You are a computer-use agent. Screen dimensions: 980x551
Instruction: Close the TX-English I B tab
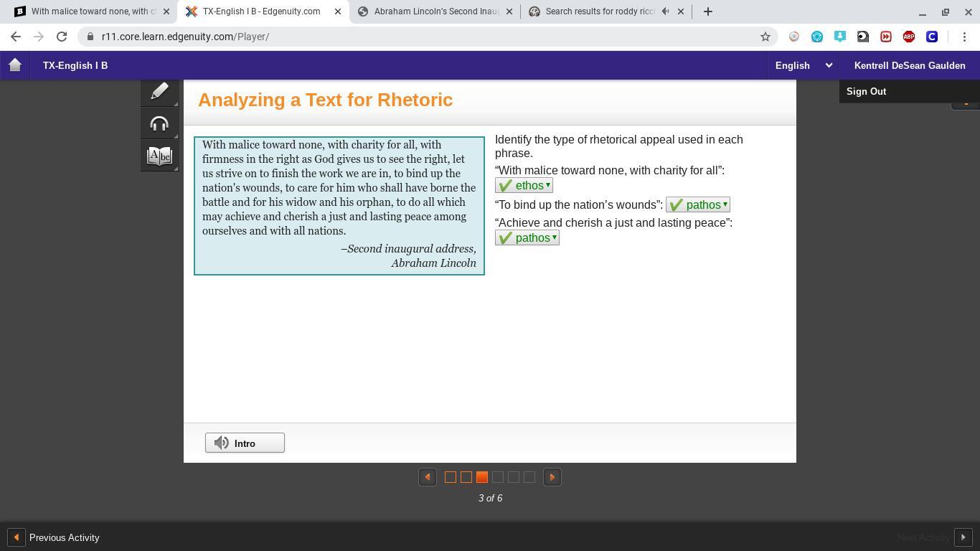coord(338,11)
